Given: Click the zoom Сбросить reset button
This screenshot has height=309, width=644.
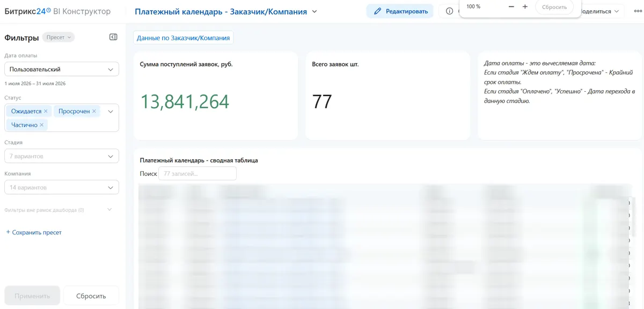Looking at the screenshot, I should point(554,7).
